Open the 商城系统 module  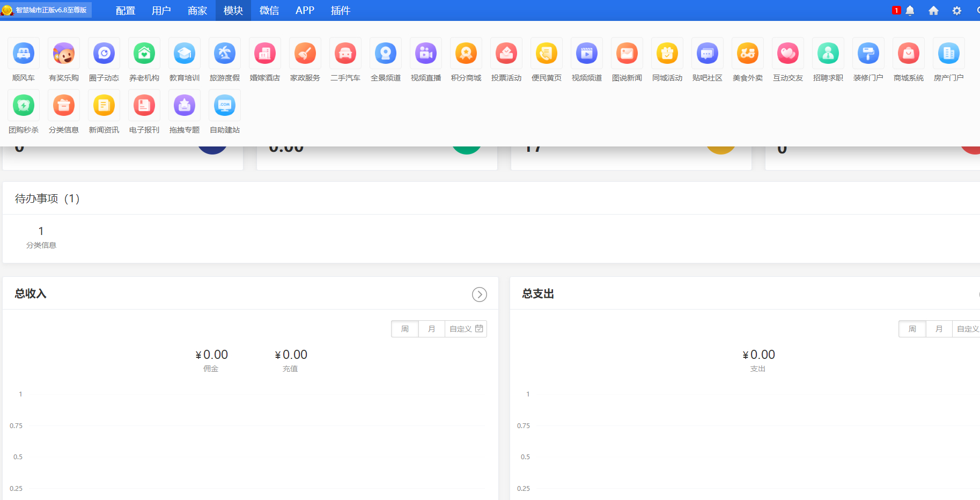tap(909, 60)
